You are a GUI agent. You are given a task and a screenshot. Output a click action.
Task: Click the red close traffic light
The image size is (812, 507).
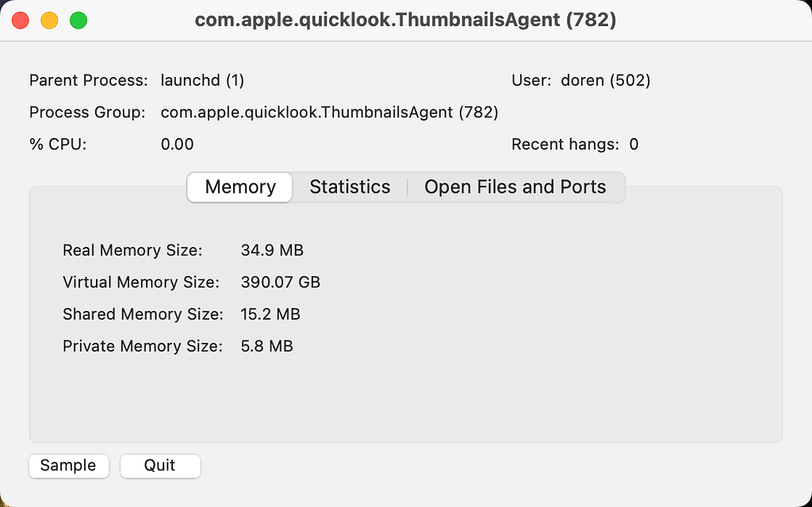(x=20, y=20)
